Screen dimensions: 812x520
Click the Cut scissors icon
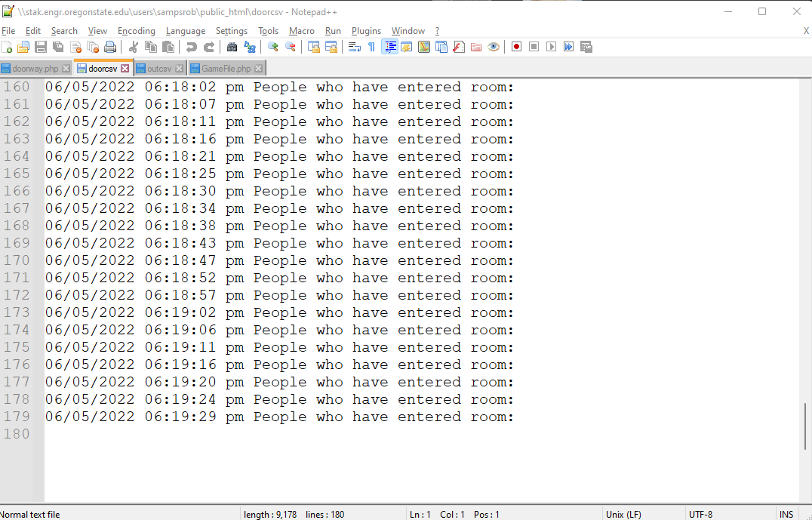pos(134,47)
